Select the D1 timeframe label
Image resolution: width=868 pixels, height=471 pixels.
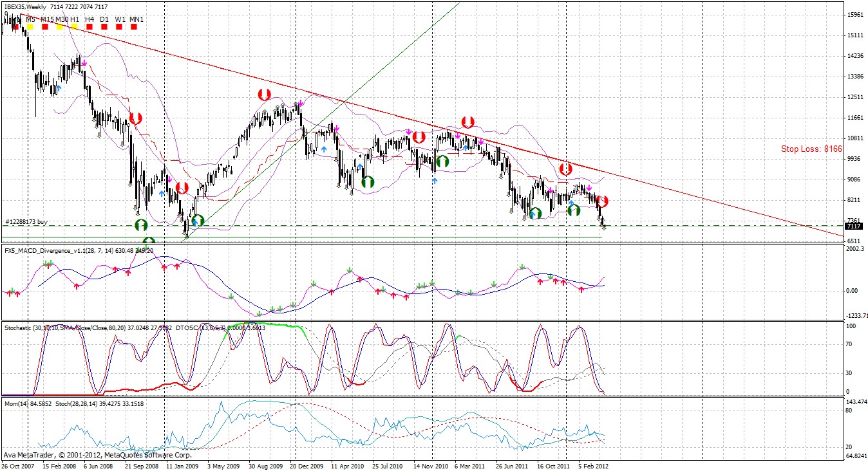point(104,19)
